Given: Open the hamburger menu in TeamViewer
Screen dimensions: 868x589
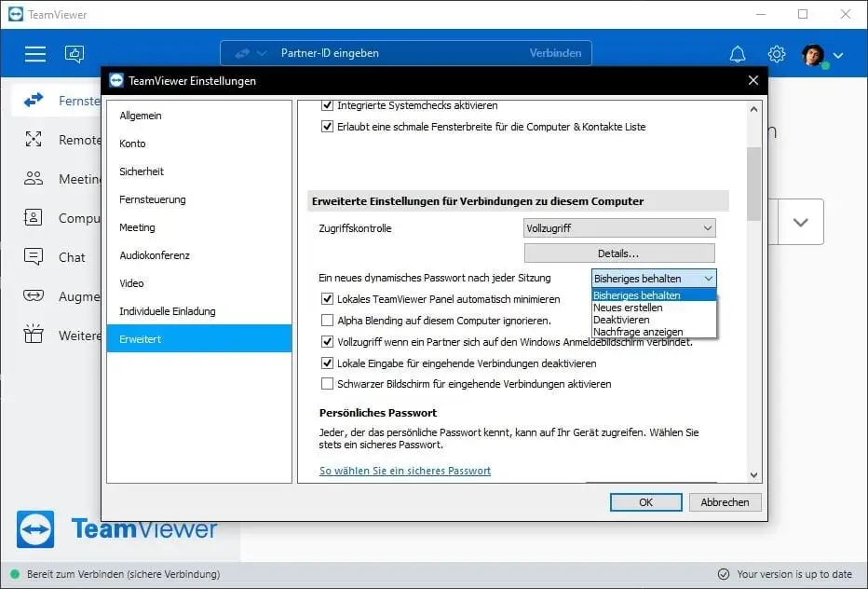Looking at the screenshot, I should click(x=34, y=54).
